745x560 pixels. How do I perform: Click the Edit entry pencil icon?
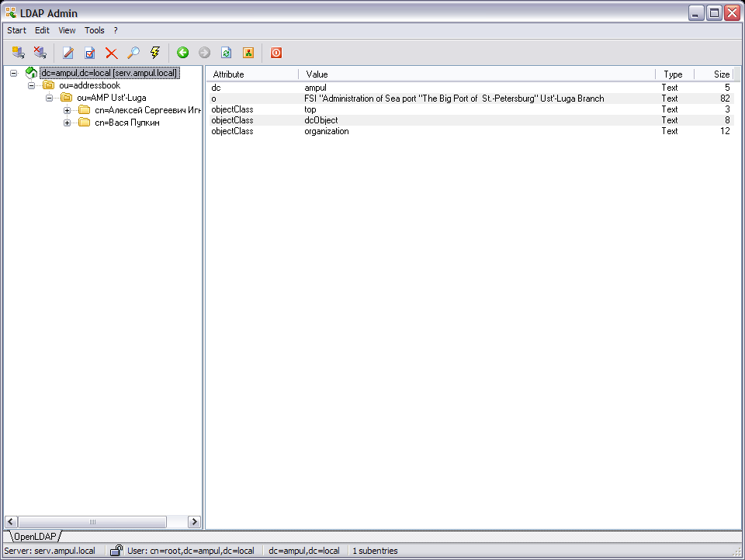pyautogui.click(x=68, y=53)
